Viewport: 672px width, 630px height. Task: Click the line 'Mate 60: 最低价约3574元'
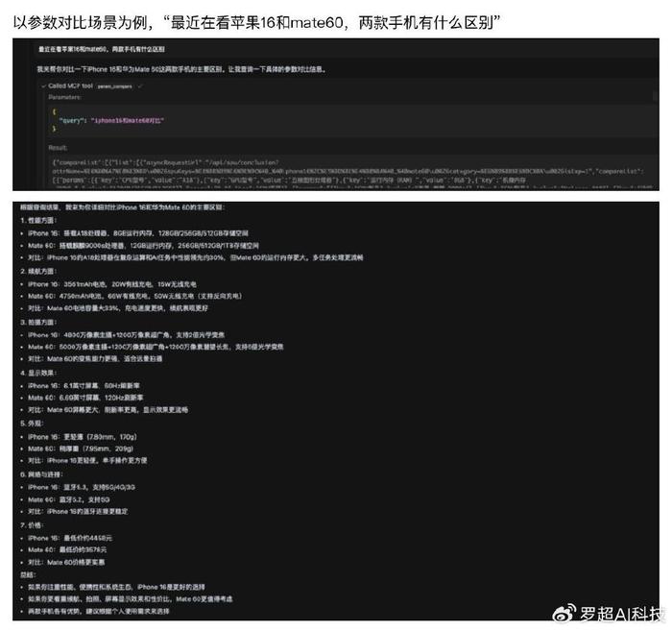pos(67,549)
